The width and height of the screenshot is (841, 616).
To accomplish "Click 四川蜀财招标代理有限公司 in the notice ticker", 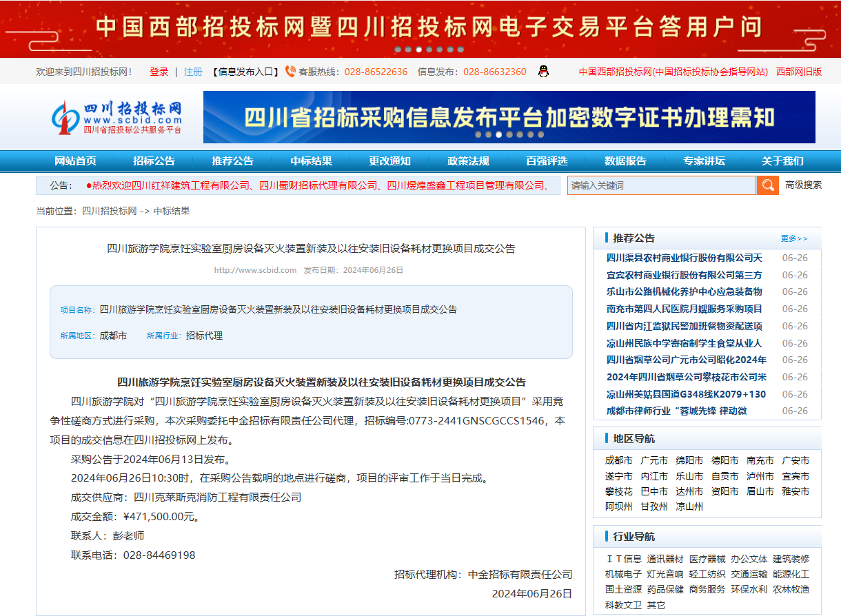I will 318,185.
